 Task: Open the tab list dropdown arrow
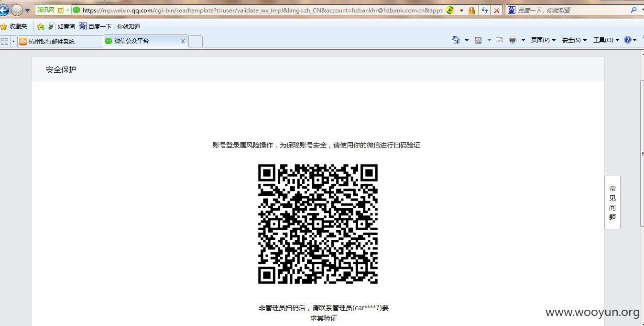point(13,41)
